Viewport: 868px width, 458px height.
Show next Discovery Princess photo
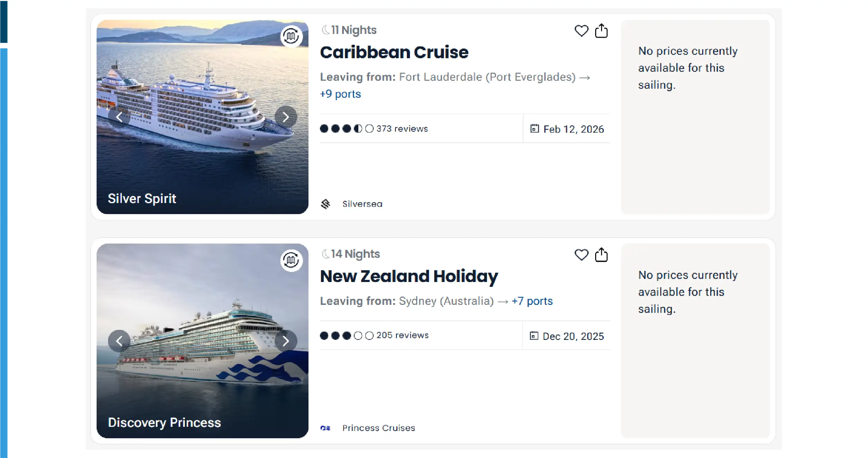click(x=286, y=341)
